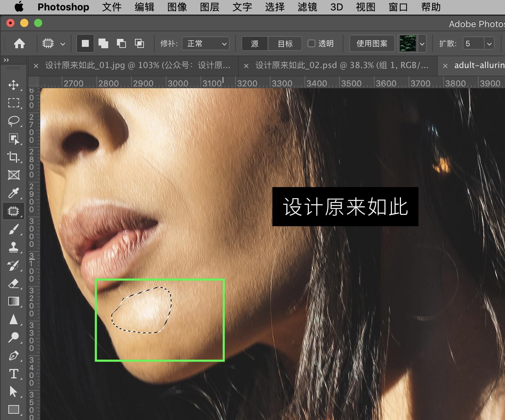505x420 pixels.
Task: Select the Crop tool
Action: [x=14, y=157]
